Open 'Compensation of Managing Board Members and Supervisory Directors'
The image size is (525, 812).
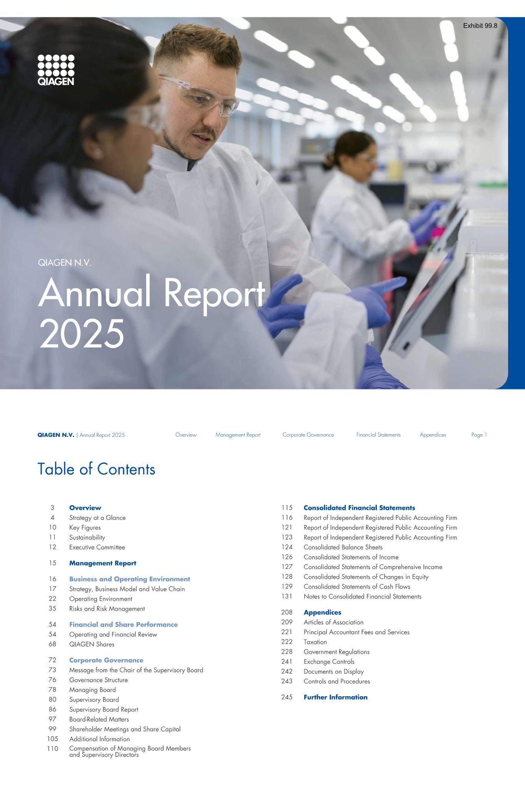(130, 752)
